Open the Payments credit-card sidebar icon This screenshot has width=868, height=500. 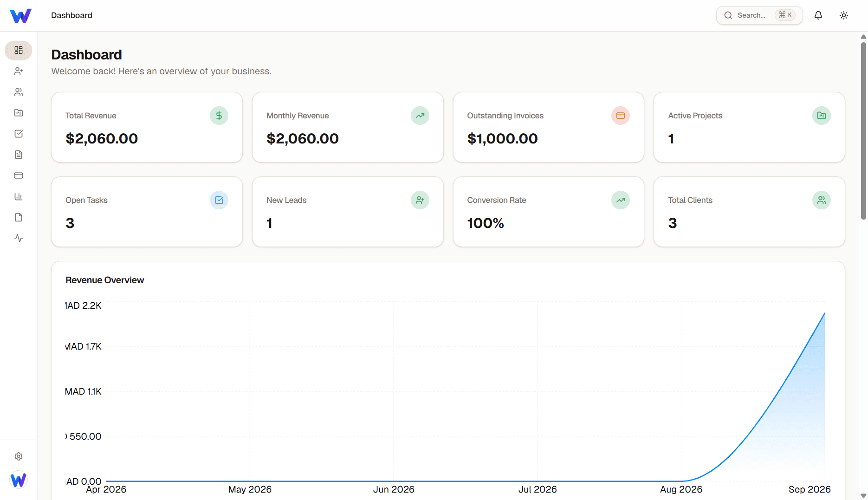pos(19,175)
